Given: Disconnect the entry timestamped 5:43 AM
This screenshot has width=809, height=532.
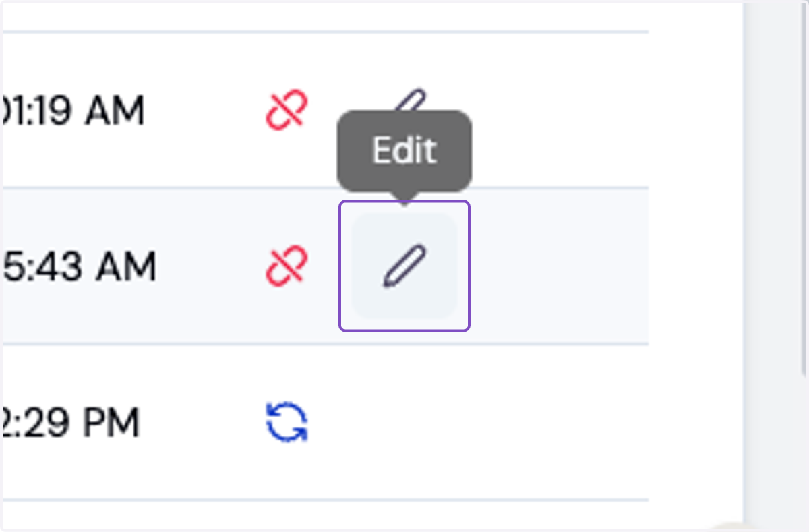Looking at the screenshot, I should tap(287, 266).
